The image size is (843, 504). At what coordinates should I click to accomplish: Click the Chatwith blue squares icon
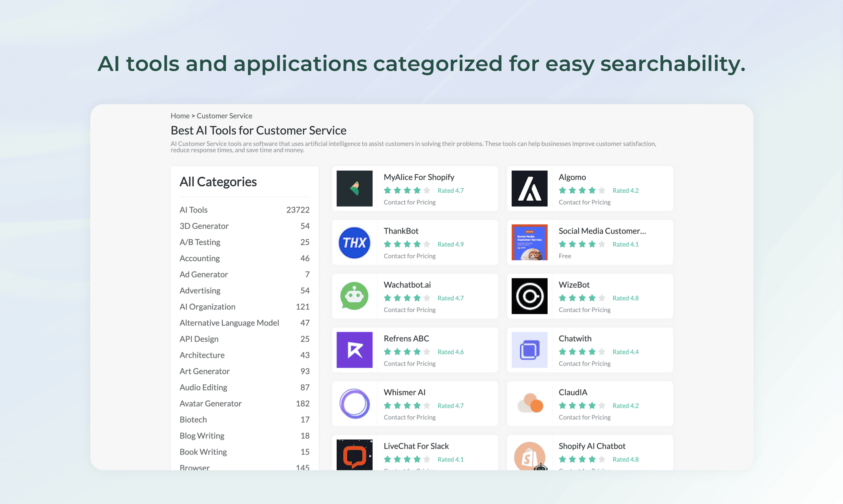[529, 350]
